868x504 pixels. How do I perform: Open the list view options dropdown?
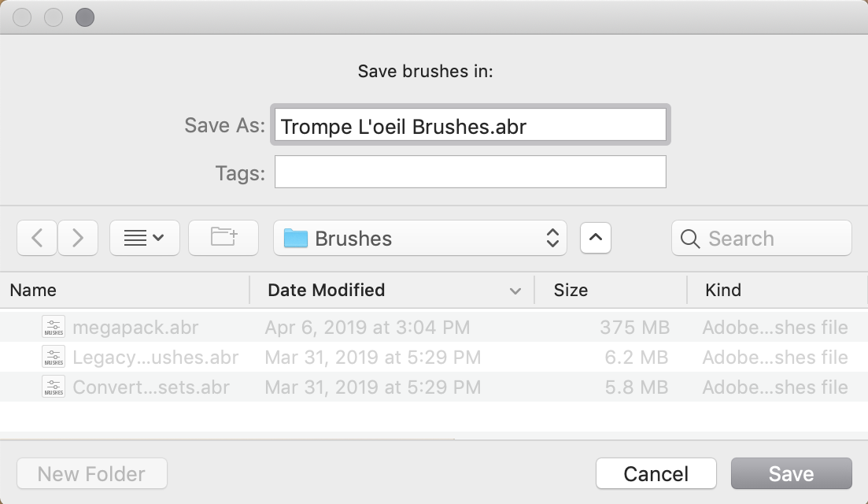[x=145, y=238]
